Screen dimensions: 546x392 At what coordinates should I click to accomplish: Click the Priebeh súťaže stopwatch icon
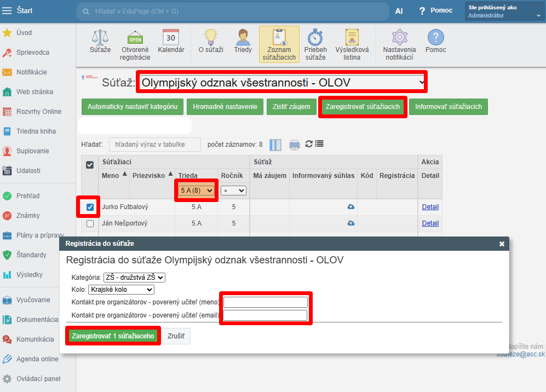tap(315, 37)
